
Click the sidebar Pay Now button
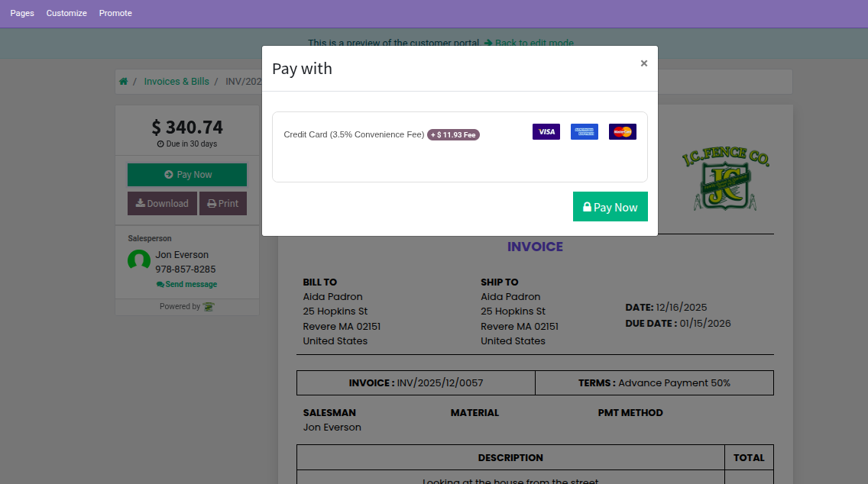(187, 175)
